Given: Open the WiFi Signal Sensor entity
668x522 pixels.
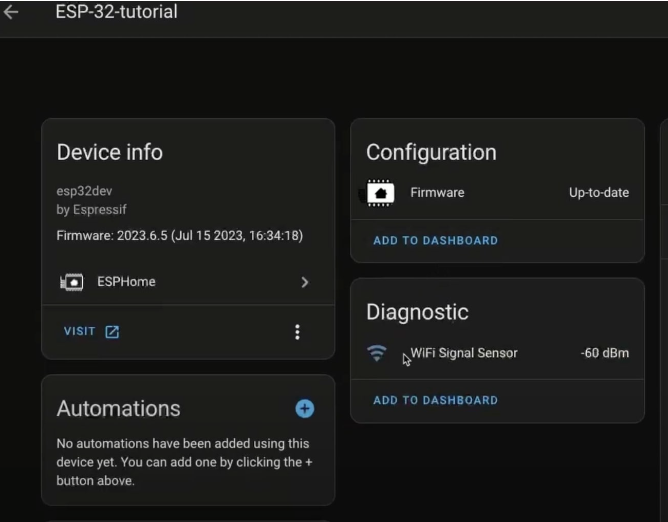Looking at the screenshot, I should [497, 353].
